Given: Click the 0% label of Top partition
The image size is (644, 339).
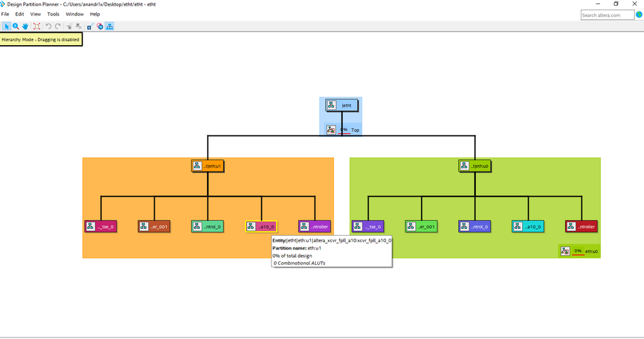Looking at the screenshot, I should 344,130.
